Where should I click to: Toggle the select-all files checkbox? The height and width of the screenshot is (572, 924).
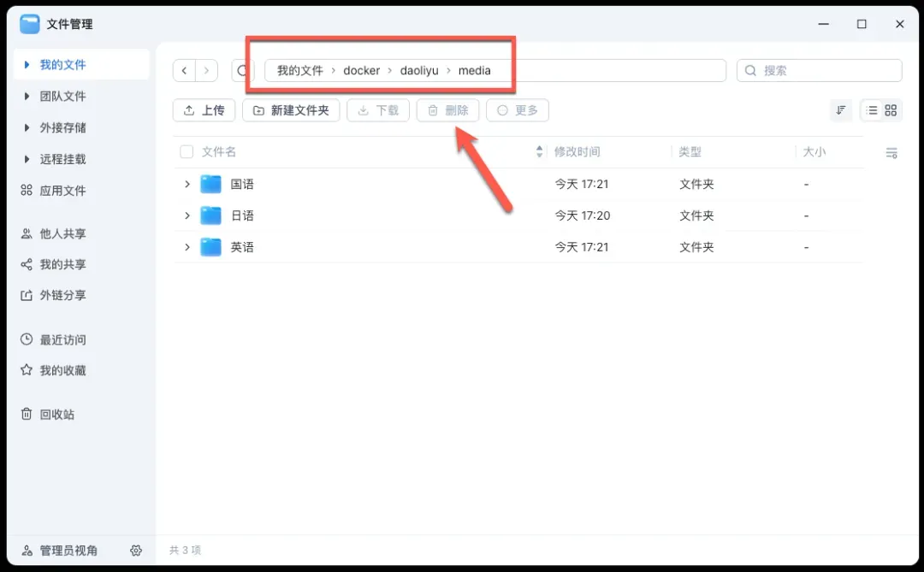point(187,152)
